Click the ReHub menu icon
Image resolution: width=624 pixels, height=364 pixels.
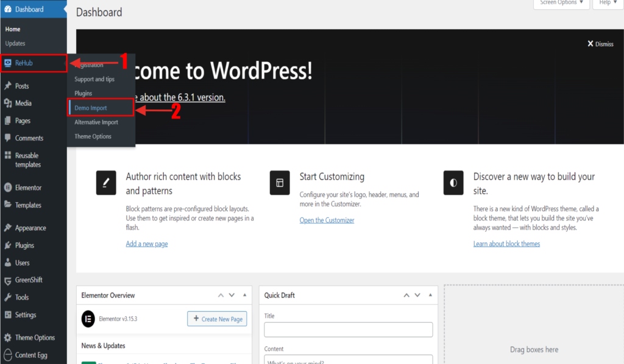pos(7,63)
